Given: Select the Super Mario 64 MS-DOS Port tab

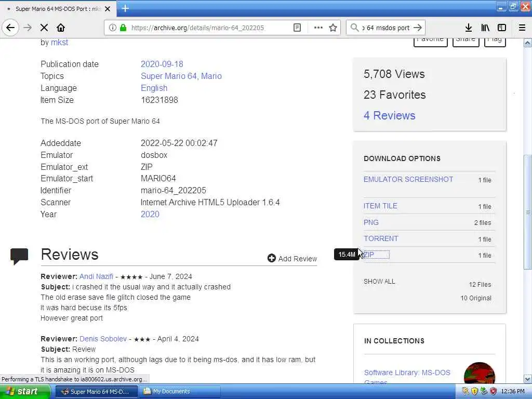Looking at the screenshot, I should (58, 9).
